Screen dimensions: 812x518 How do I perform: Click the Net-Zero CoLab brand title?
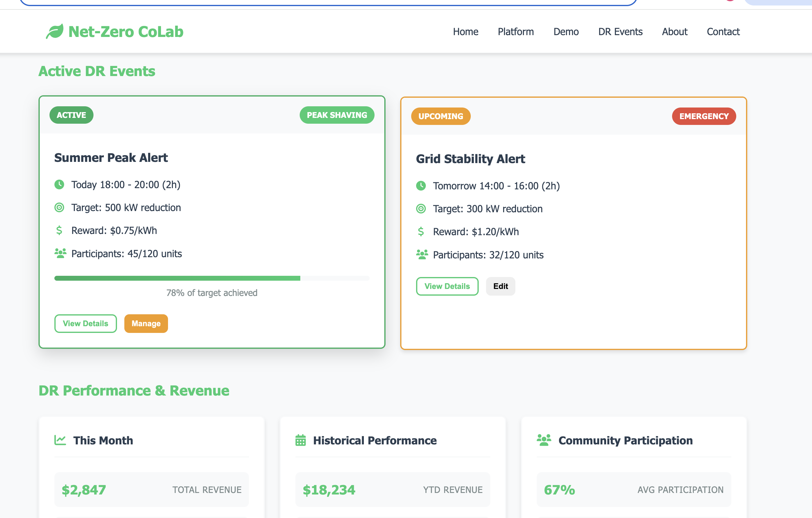click(x=126, y=32)
